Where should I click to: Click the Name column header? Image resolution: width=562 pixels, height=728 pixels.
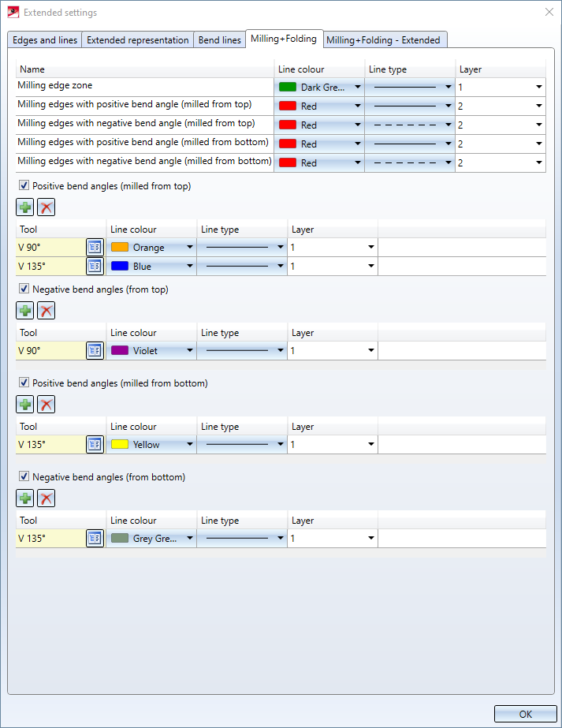point(145,69)
